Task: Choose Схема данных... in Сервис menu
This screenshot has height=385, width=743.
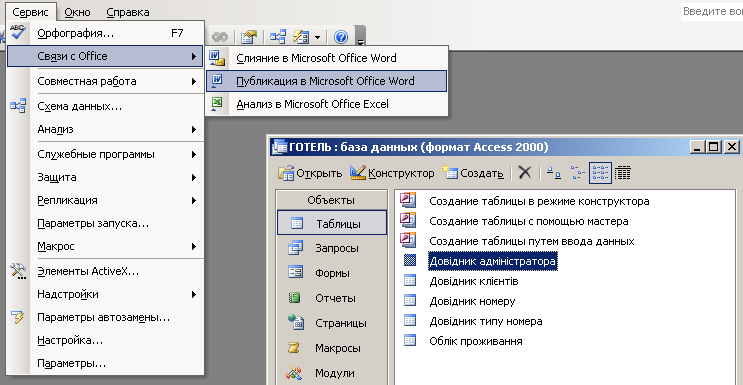Action: tap(105, 106)
